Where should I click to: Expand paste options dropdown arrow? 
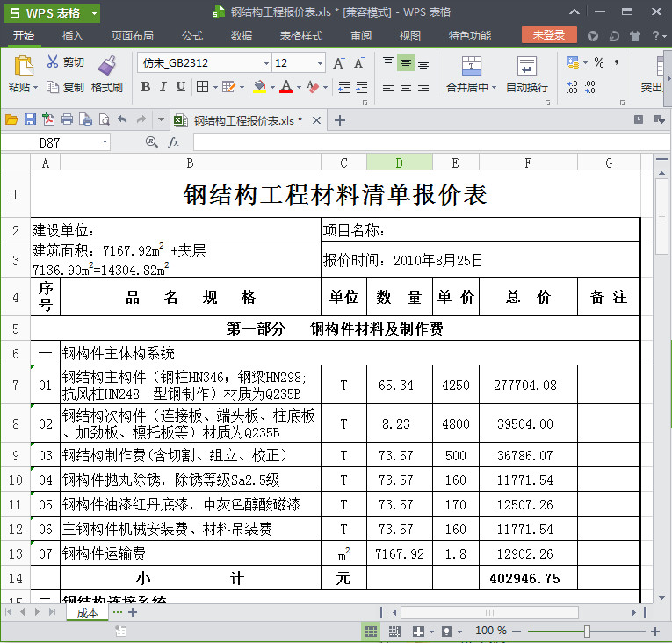[35, 88]
